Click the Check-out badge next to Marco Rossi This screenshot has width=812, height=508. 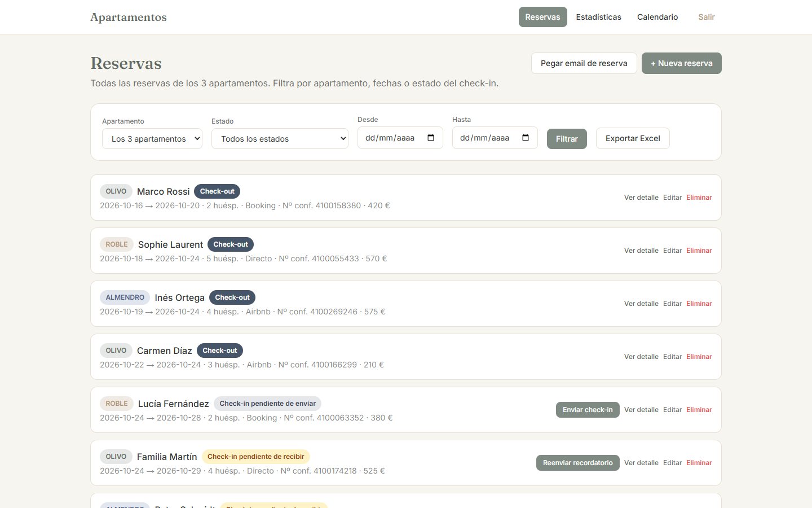click(x=217, y=191)
